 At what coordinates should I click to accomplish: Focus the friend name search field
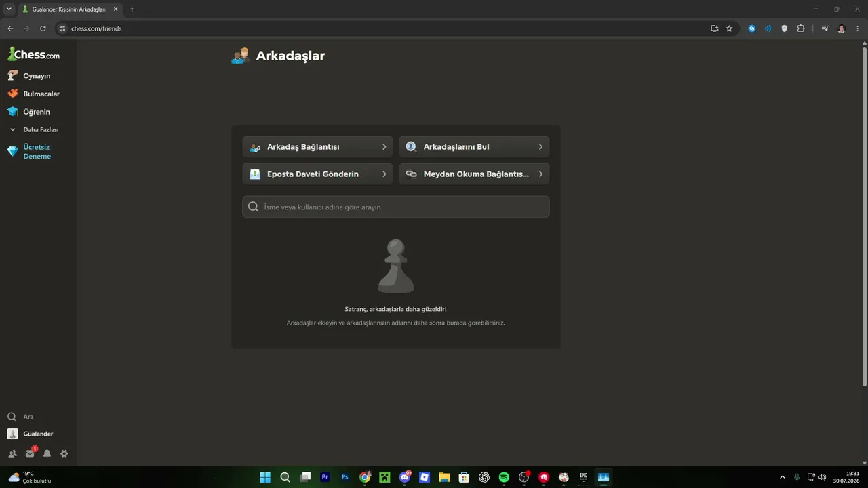pos(396,207)
